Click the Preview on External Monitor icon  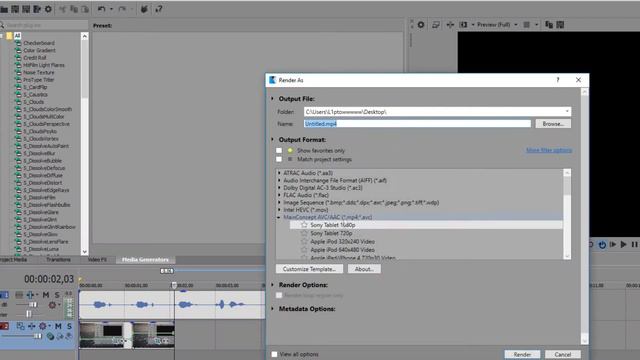tap(436, 25)
